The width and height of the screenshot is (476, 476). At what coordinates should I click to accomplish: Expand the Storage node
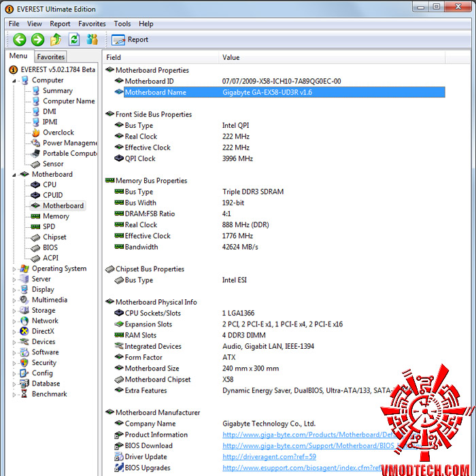pyautogui.click(x=14, y=311)
